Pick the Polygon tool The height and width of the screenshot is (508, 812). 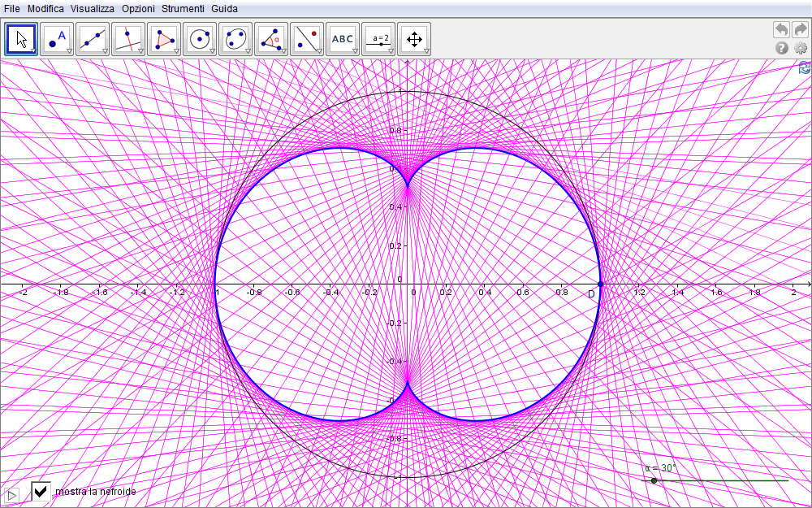[x=164, y=38]
